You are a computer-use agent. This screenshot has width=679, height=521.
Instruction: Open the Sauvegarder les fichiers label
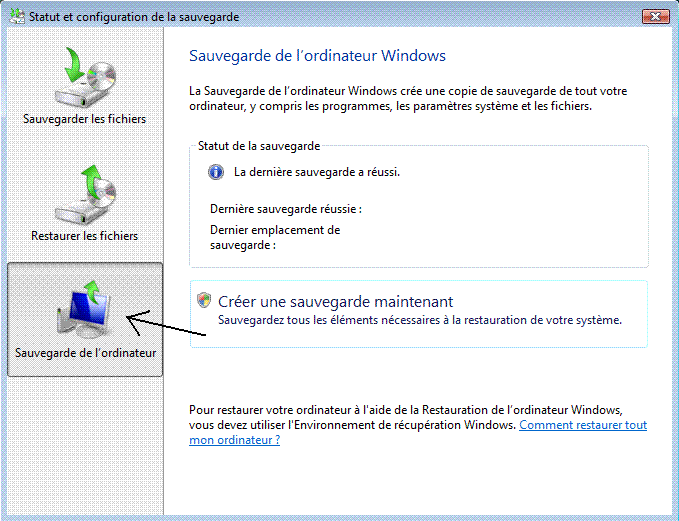(84, 119)
